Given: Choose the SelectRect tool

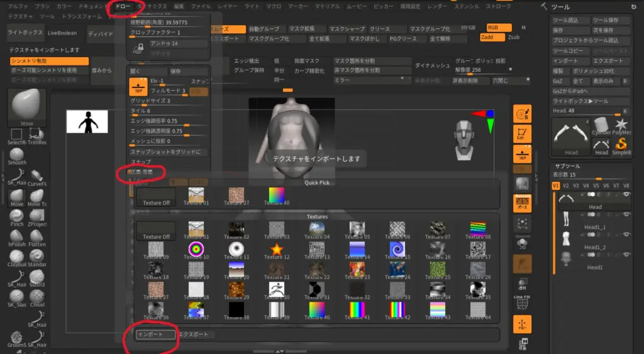Looking at the screenshot, I should point(16,136).
